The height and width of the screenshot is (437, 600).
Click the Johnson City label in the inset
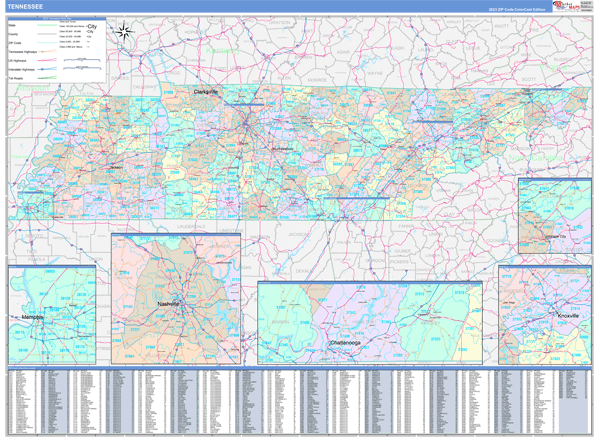(556, 237)
